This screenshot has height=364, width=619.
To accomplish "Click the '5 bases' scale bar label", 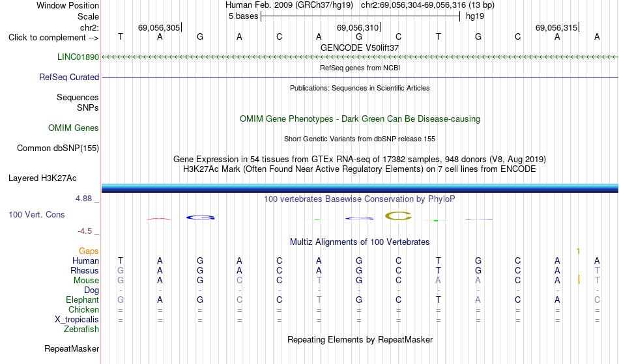I will pyautogui.click(x=243, y=16).
